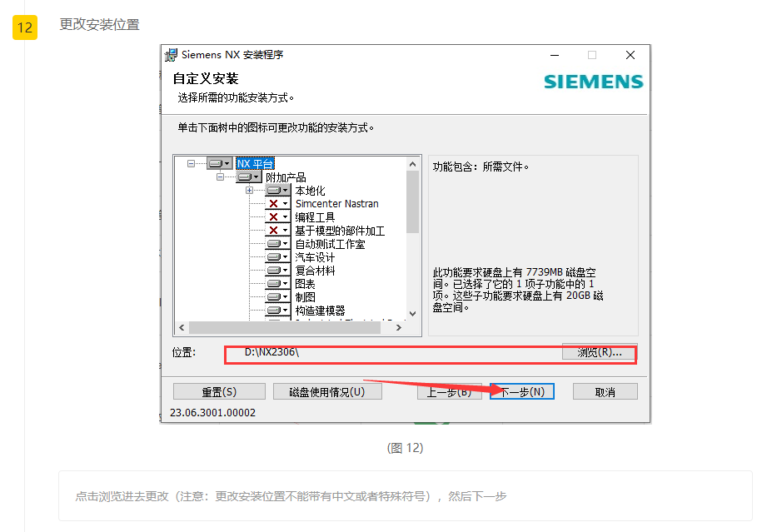Click the feature tree scroll-down arrow

pos(412,314)
